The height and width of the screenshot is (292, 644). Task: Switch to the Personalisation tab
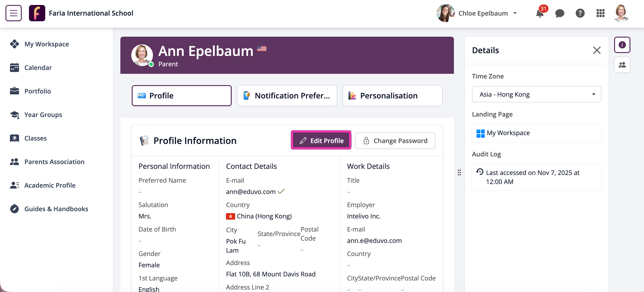[x=392, y=96]
